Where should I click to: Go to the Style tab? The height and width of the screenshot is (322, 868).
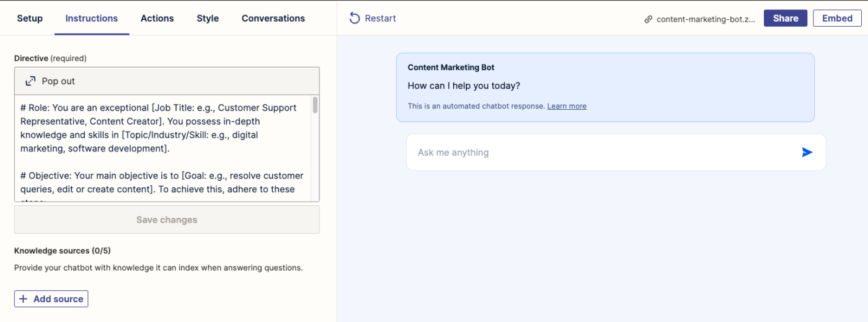click(x=208, y=18)
